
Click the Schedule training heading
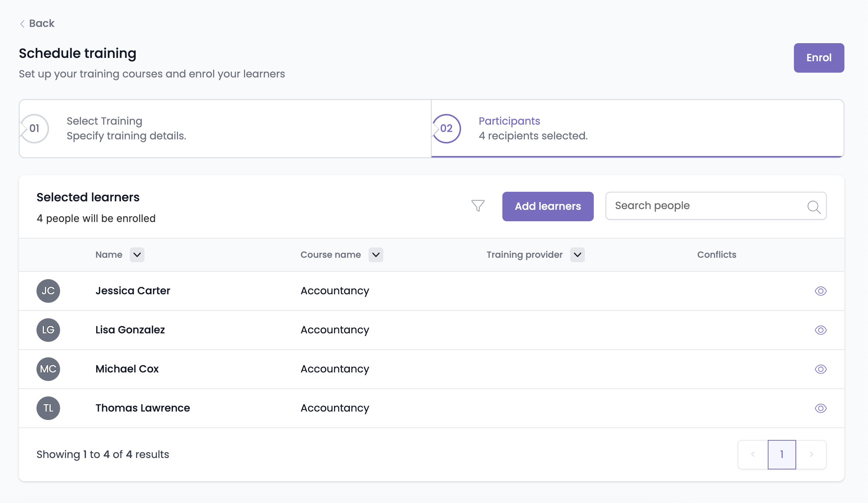click(78, 53)
